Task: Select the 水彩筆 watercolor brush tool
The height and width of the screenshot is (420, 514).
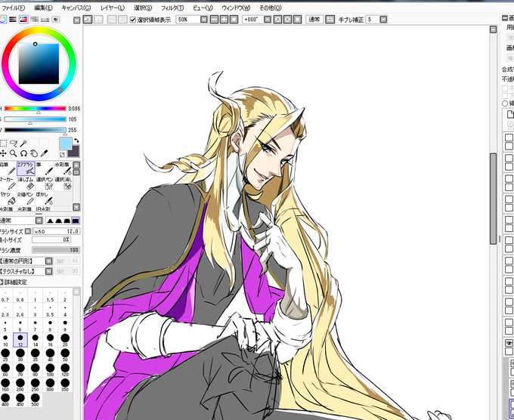Action: 63,168
